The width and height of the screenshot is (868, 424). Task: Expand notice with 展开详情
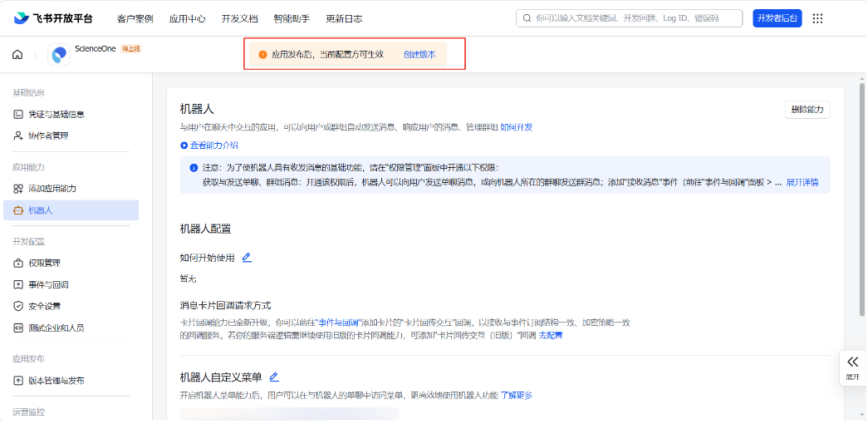[802, 182]
